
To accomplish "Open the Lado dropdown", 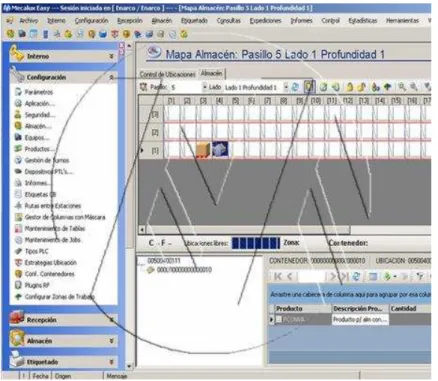I will click(x=286, y=87).
